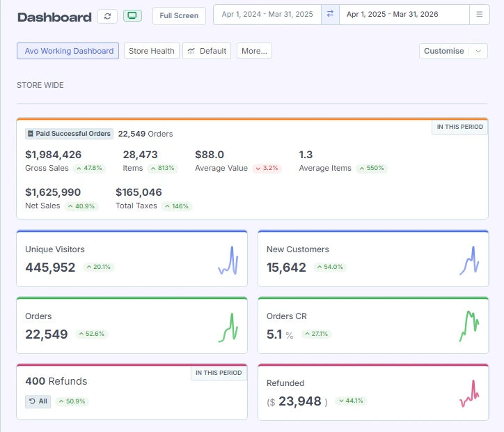This screenshot has width=504, height=432.
Task: Click the Unique Visitors sparkline chart
Action: click(228, 260)
